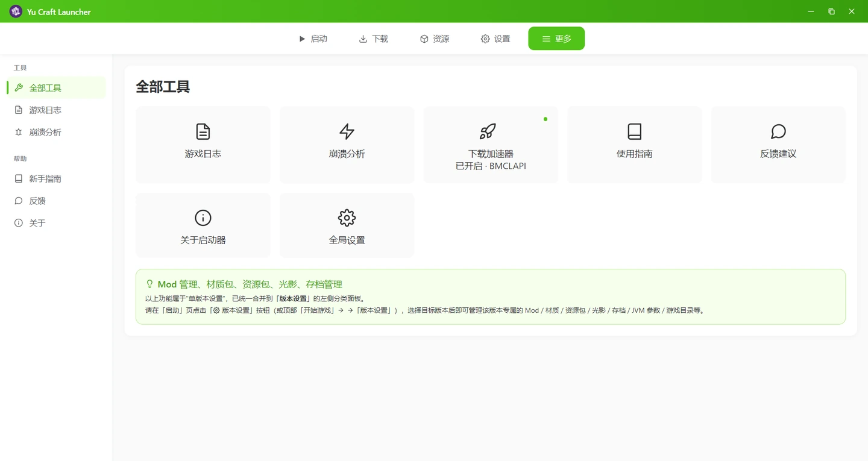Click the rocket icon on 下载加速器 card
The image size is (868, 461).
pos(488,131)
